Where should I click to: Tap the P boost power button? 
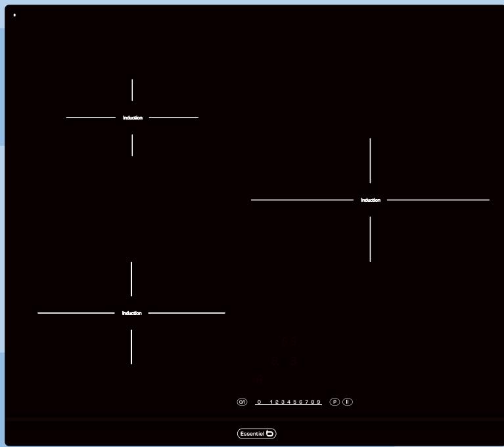[x=334, y=402]
